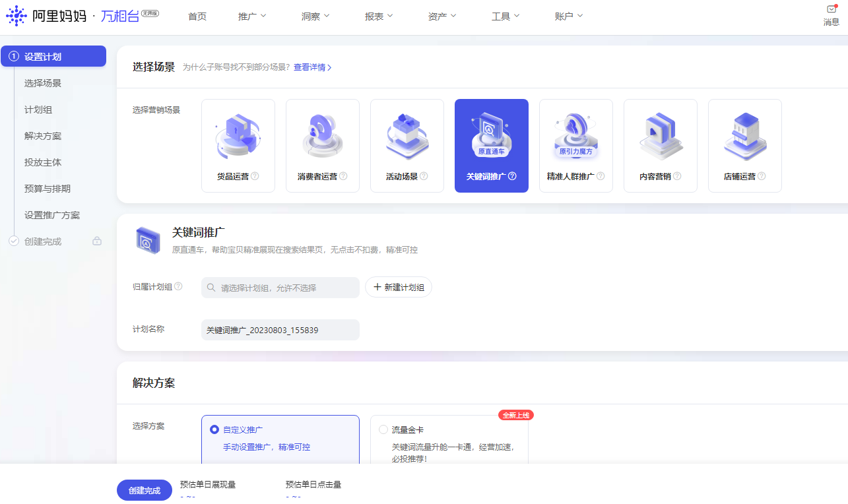848x504 pixels.
Task: Click the search icon in 计划组 field
Action: pos(211,288)
